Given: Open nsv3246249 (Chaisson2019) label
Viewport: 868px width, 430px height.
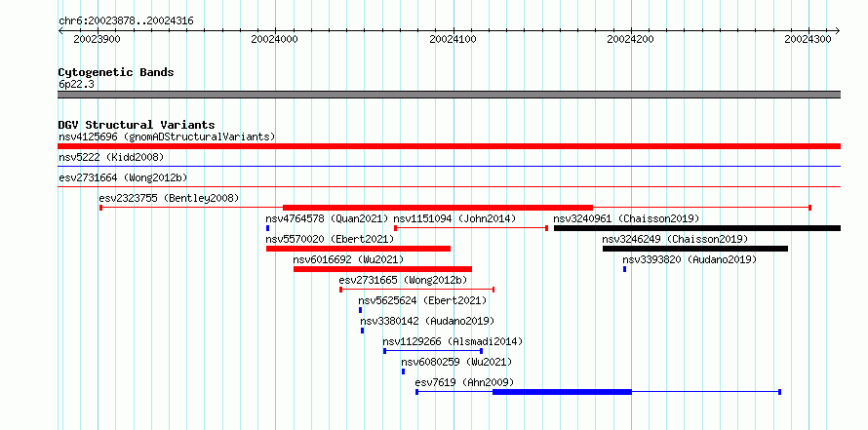Looking at the screenshot, I should [x=675, y=239].
